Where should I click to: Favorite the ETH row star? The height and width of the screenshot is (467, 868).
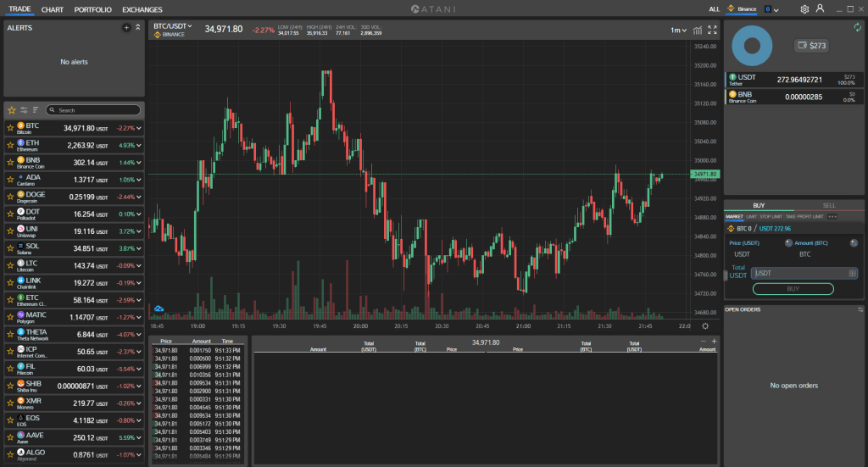[x=10, y=145]
